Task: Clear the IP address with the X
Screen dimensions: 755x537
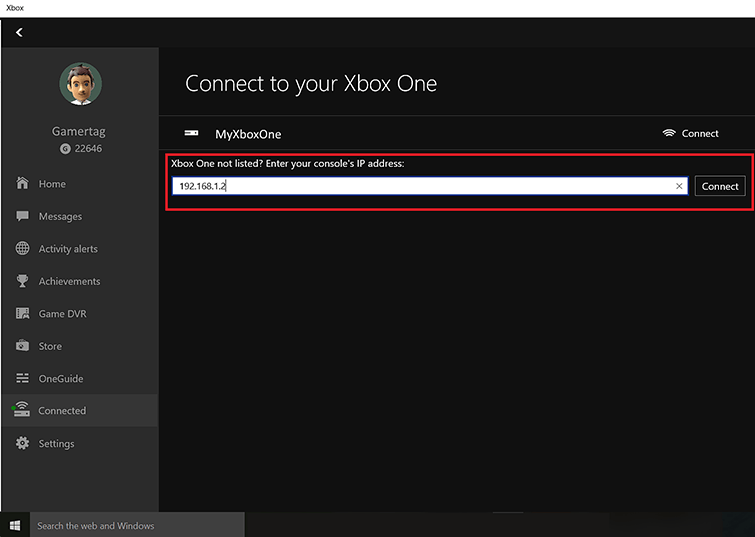Action: 679,186
